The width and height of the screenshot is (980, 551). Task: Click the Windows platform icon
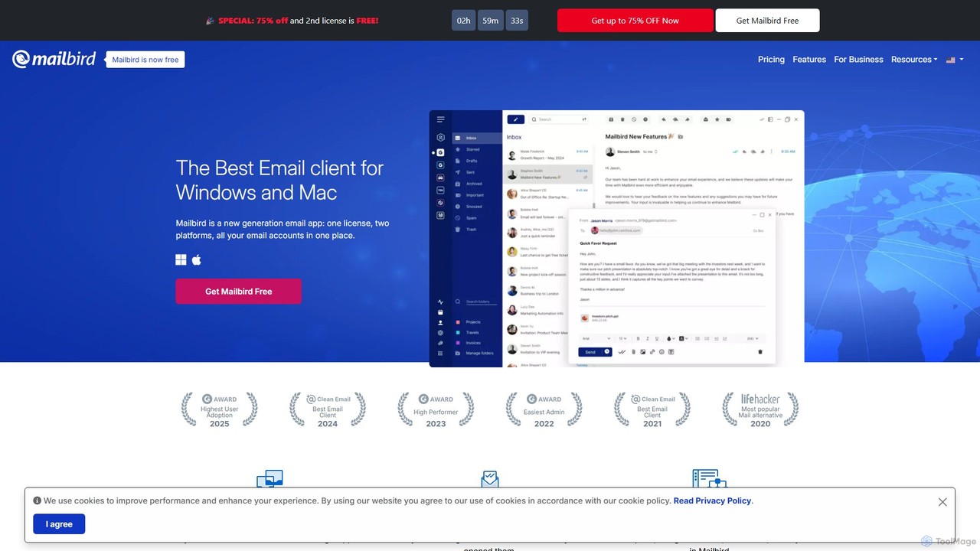(181, 260)
